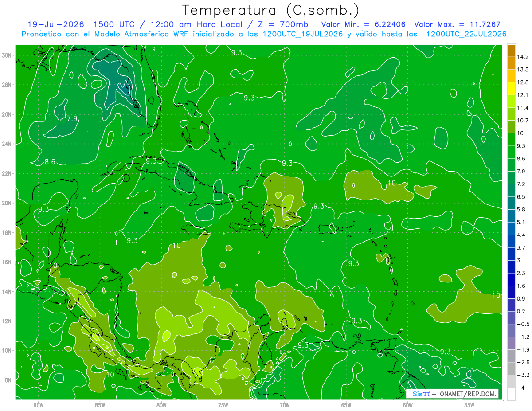
Task: Click the "ONAMET/REP.DOM." credit label
Action: click(x=467, y=394)
